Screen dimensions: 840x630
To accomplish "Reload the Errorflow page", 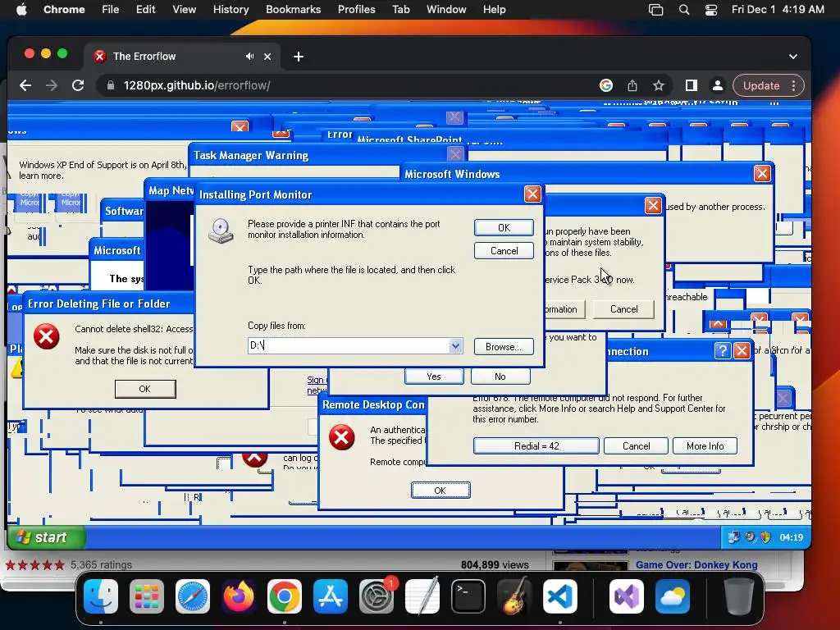I will [78, 85].
